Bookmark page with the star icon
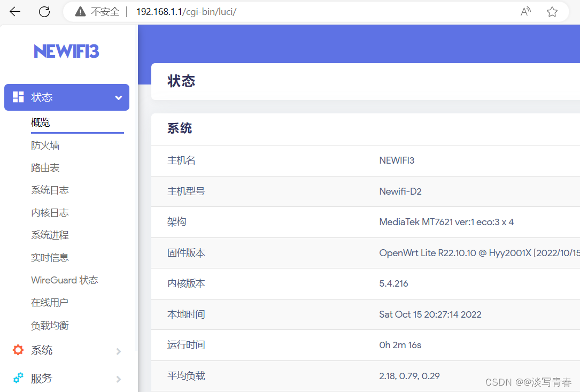 [x=552, y=12]
